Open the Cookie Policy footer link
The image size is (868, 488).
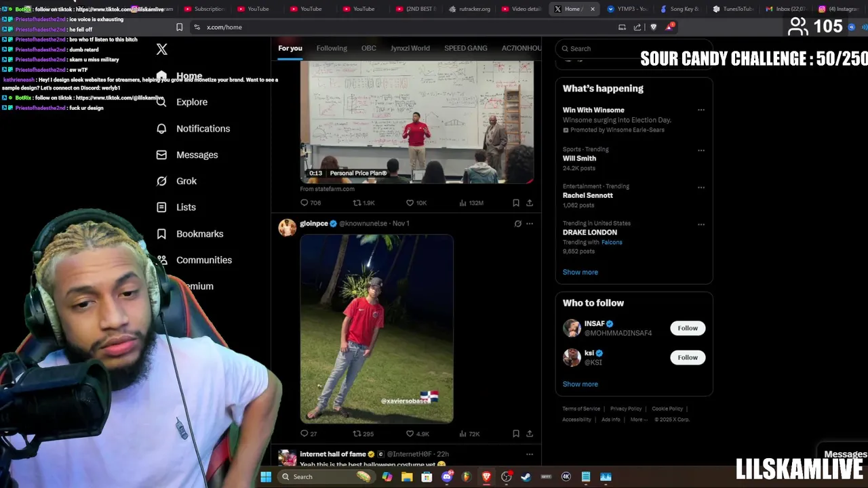pos(667,409)
